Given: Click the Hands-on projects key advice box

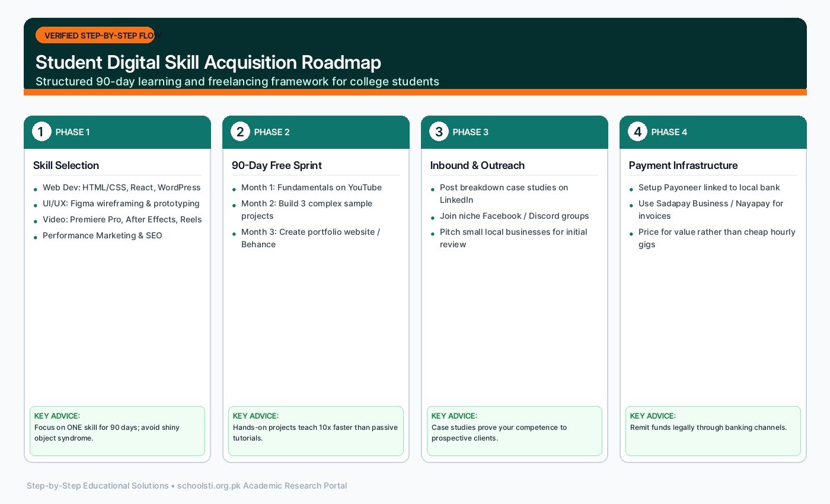Looking at the screenshot, I should pyautogui.click(x=316, y=431).
